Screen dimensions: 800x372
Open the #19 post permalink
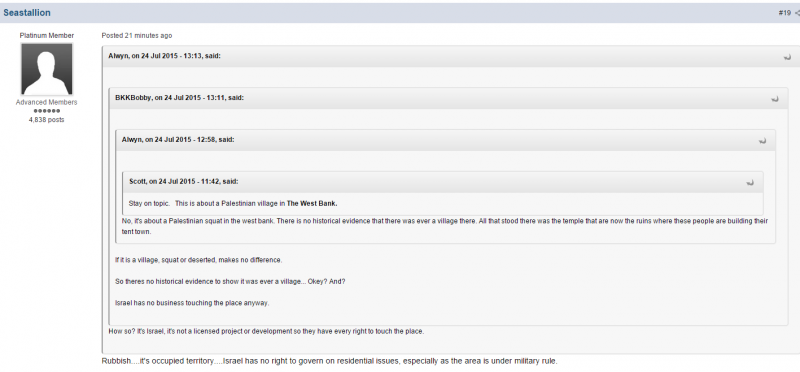pyautogui.click(x=784, y=13)
